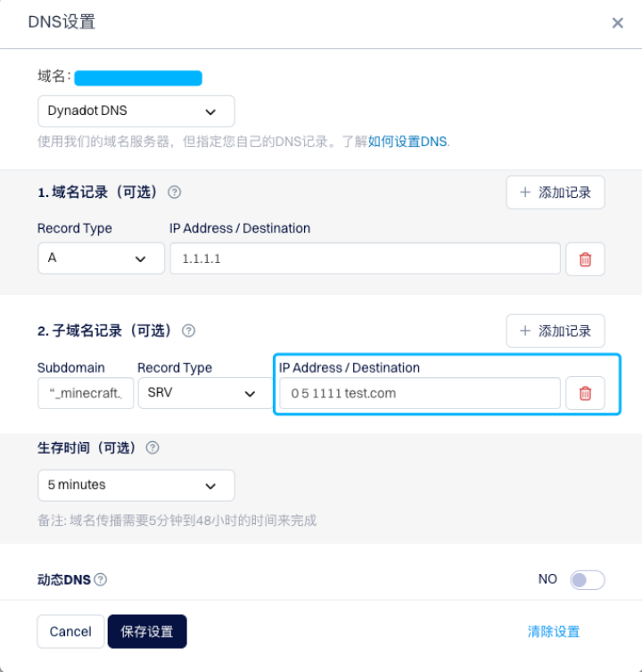Screen dimensions: 642x672
Task: Close the DNS设置 dialog with X
Action: pos(617,23)
